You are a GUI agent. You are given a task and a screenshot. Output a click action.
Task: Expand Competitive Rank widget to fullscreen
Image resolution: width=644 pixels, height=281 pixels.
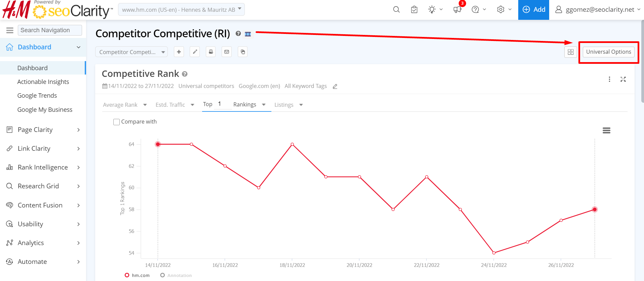coord(623,79)
